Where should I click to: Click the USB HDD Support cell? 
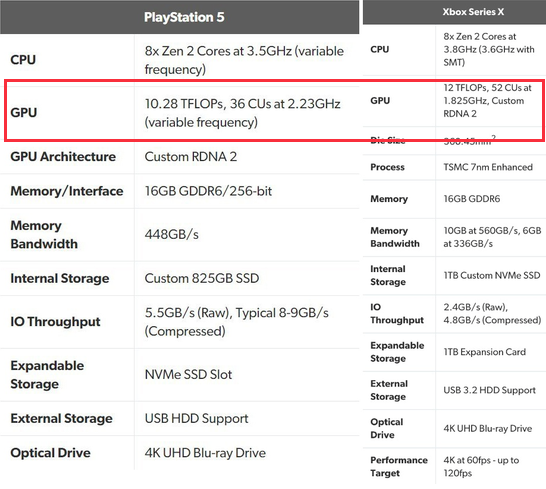coord(196,418)
